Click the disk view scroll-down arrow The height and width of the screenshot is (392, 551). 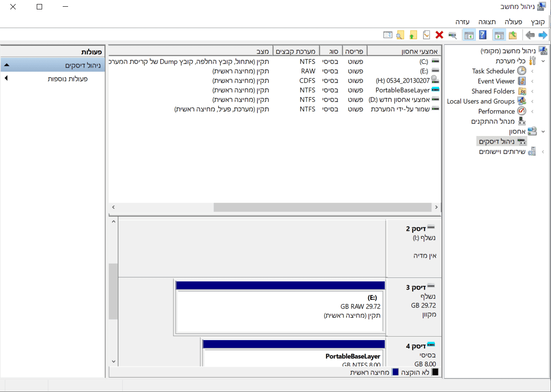tap(113, 361)
